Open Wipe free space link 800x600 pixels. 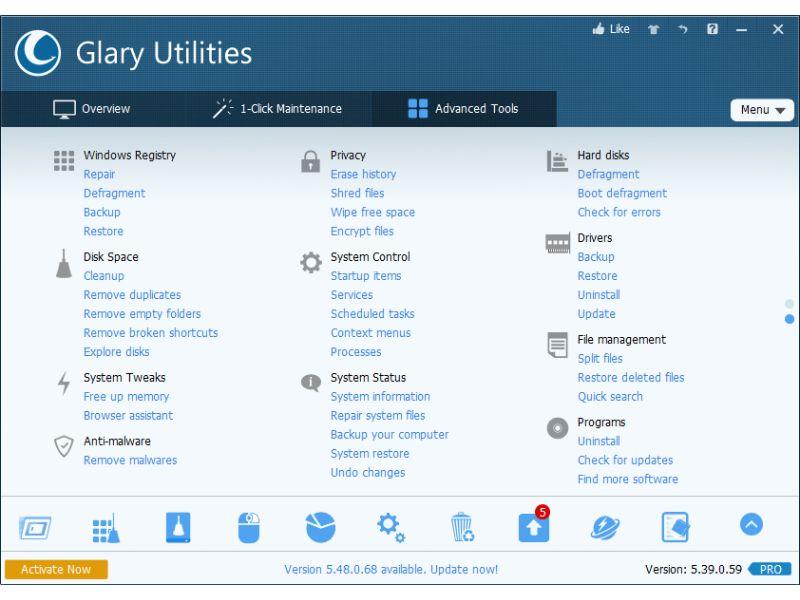372,212
